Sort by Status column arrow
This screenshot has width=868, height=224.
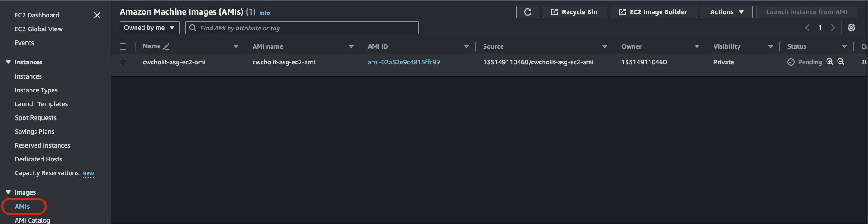[x=844, y=46]
